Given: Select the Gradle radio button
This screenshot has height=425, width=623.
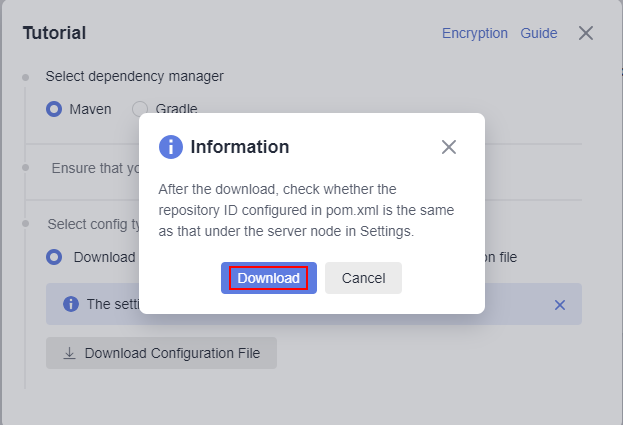Looking at the screenshot, I should (140, 108).
